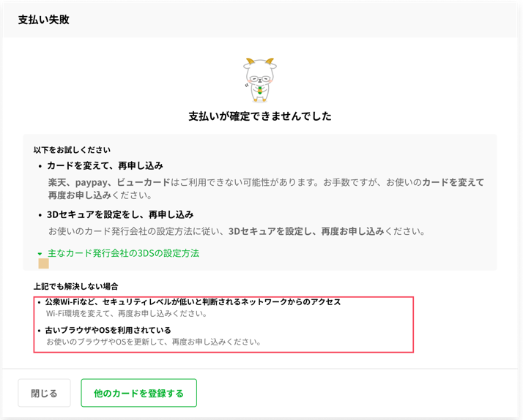523x420 pixels.
Task: Click text Wi-Fi環境を変えて、再度お申し込みください
Action: 126,313
